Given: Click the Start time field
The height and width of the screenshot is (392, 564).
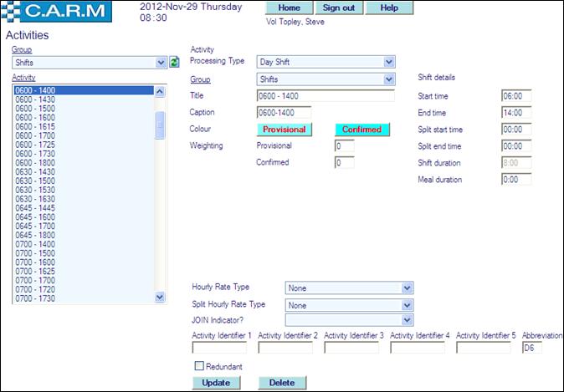Looking at the screenshot, I should click(x=517, y=96).
